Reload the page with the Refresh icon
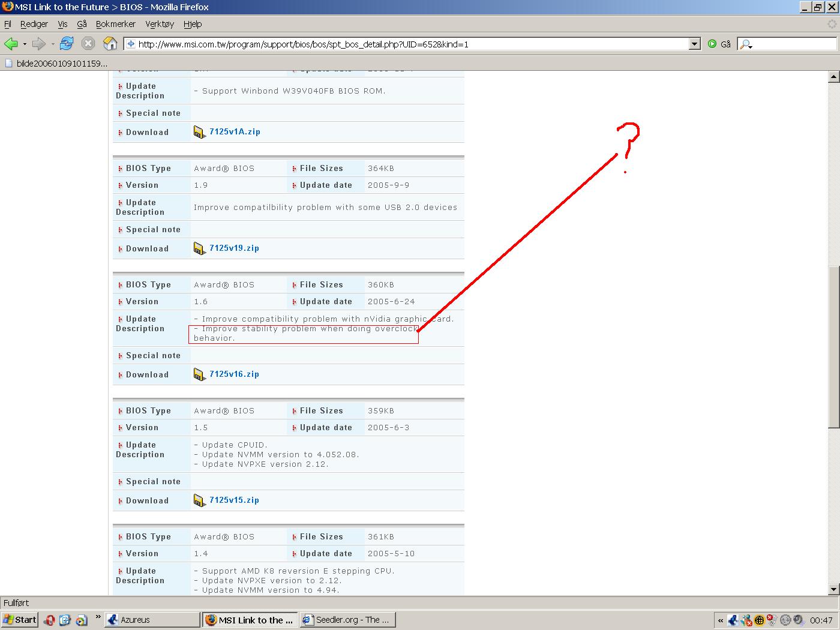 point(67,44)
